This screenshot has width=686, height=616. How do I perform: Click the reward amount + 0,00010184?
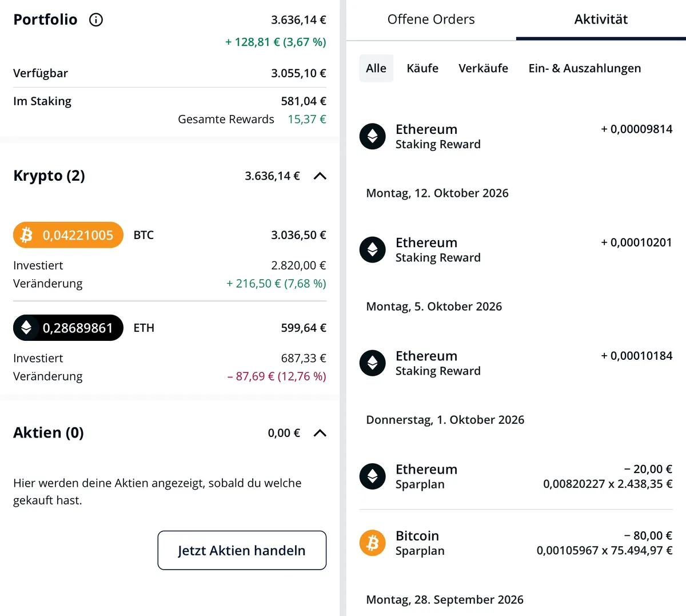636,356
